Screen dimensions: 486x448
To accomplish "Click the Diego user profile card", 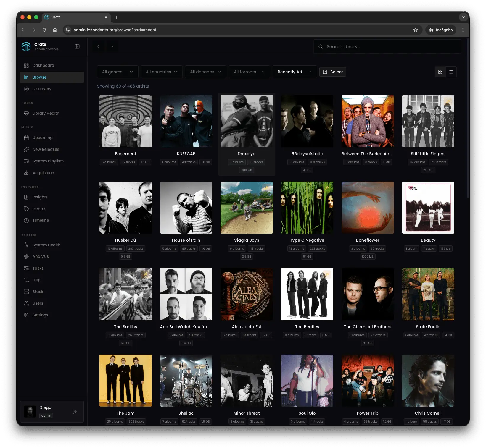I will [52, 412].
